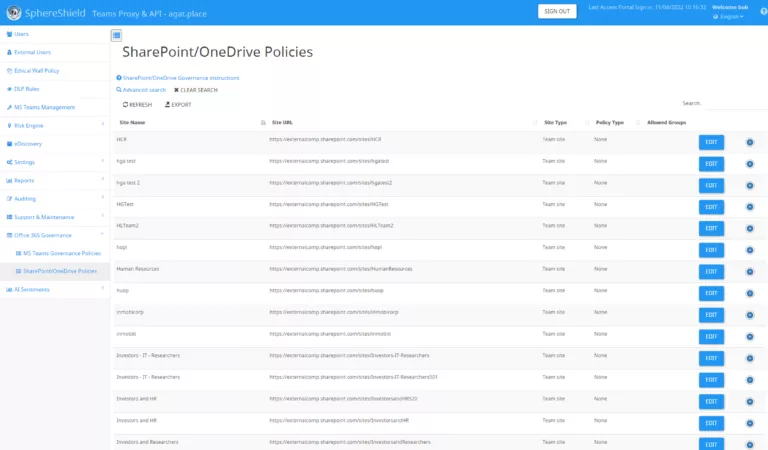Viewport: 768px width, 450px height.
Task: Collapse the Office 365 Governance chevron
Action: 102,234
